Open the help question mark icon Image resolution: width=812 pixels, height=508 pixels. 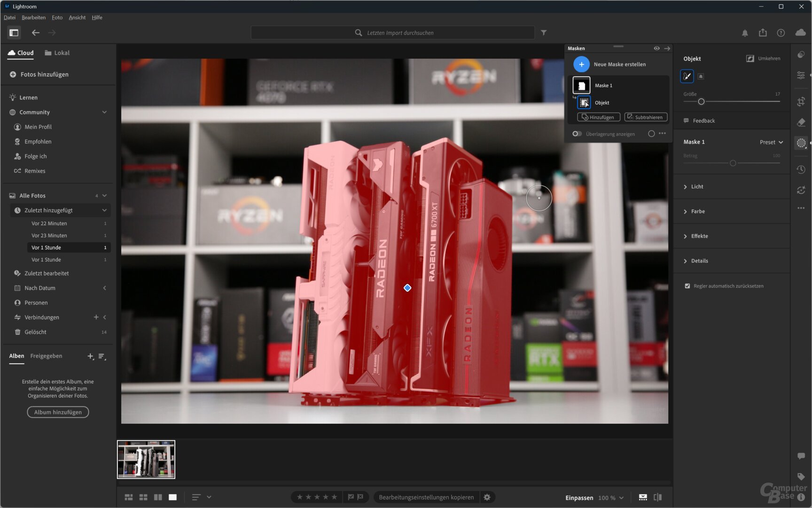pos(781,33)
